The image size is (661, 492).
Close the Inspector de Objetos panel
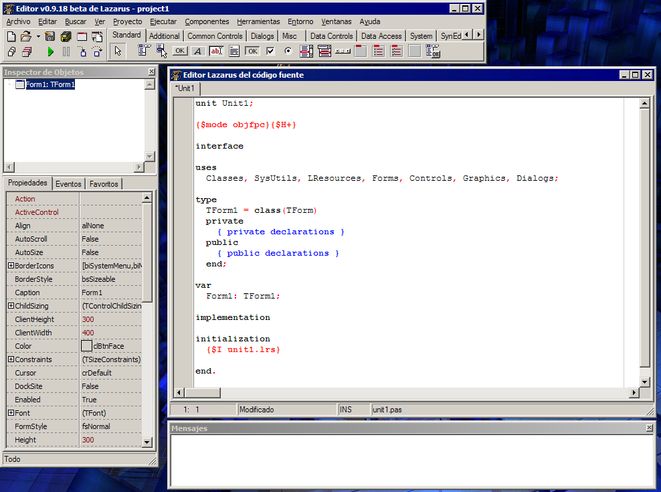coord(151,72)
